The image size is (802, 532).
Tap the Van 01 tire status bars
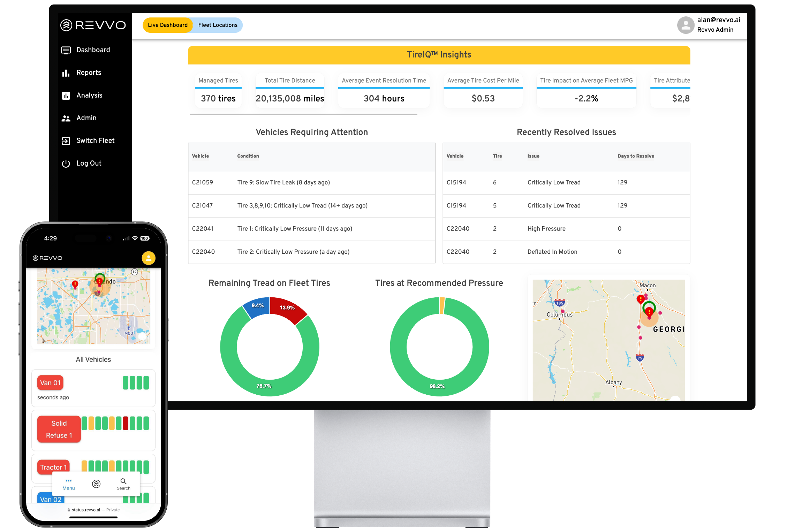point(136,383)
